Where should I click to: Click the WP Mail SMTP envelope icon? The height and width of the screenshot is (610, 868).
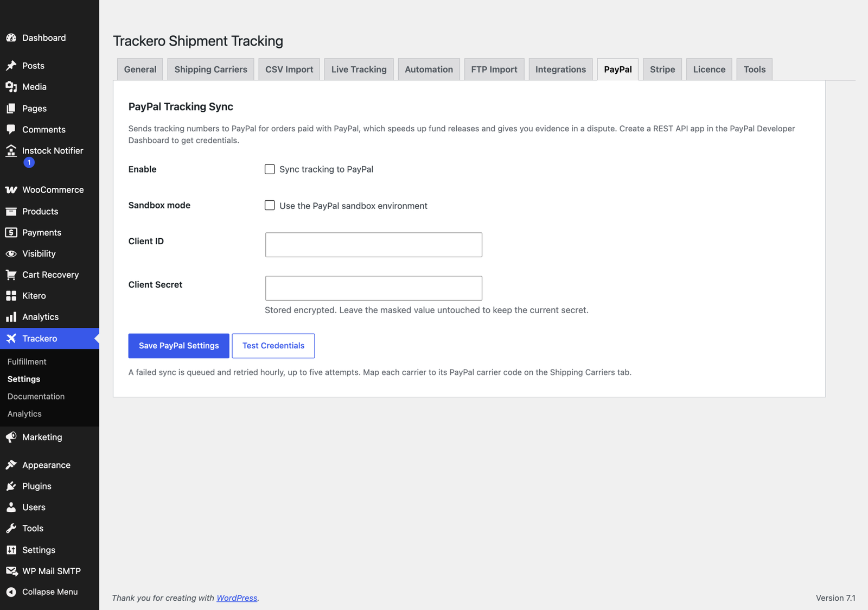11,571
